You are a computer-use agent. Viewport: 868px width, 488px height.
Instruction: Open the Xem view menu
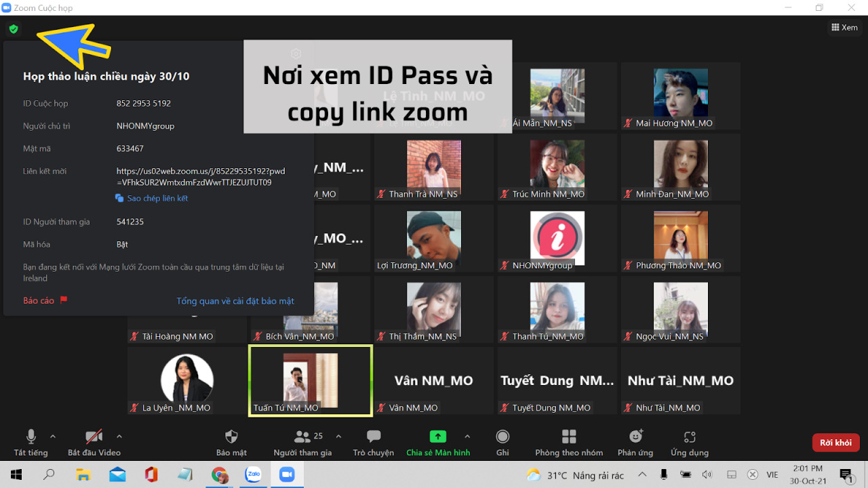point(844,27)
